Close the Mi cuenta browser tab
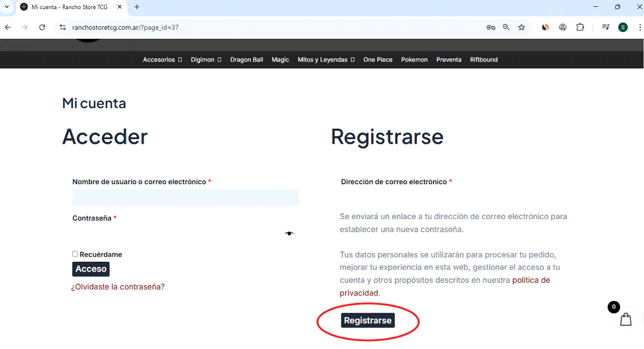 pyautogui.click(x=120, y=7)
